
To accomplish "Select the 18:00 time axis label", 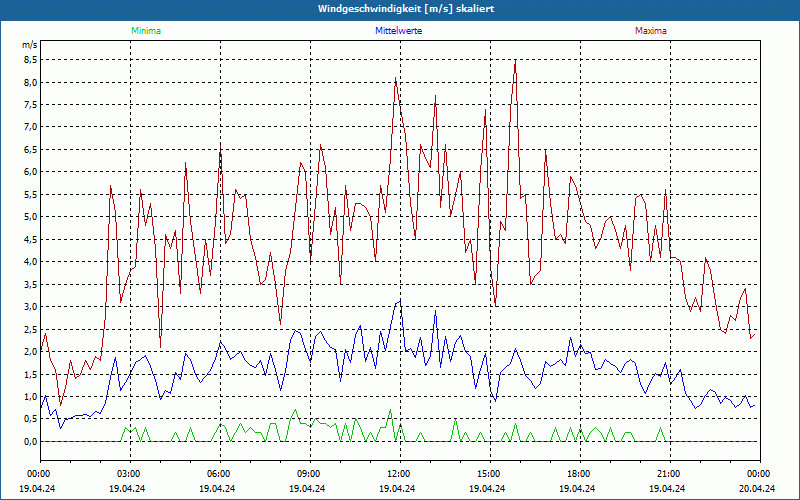I will coord(578,474).
